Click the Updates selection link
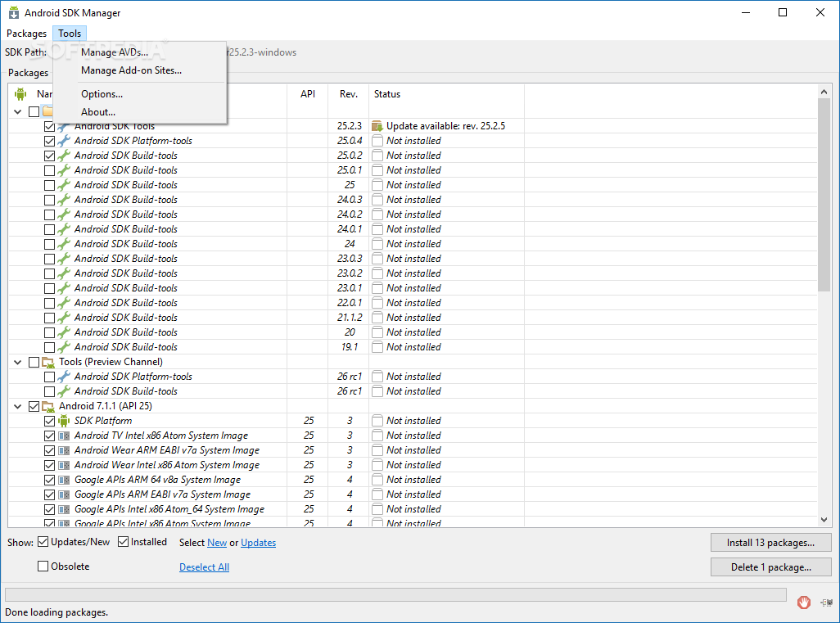Image resolution: width=840 pixels, height=623 pixels. 258,543
